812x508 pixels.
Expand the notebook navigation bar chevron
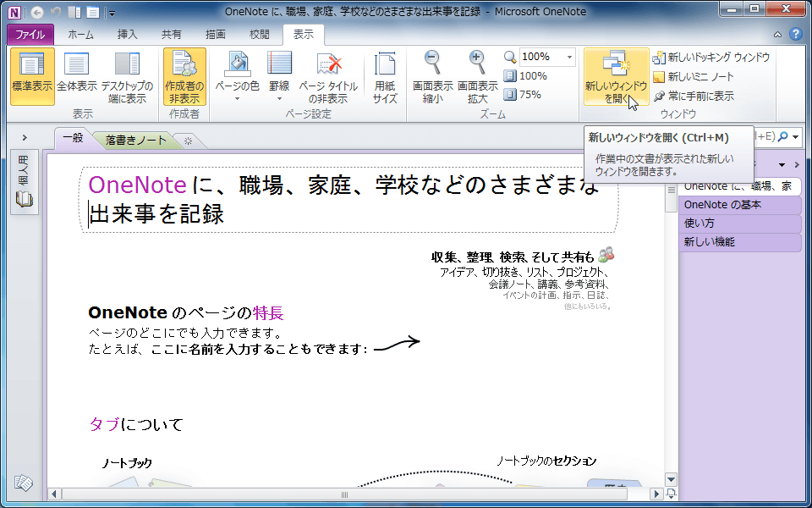click(x=25, y=138)
